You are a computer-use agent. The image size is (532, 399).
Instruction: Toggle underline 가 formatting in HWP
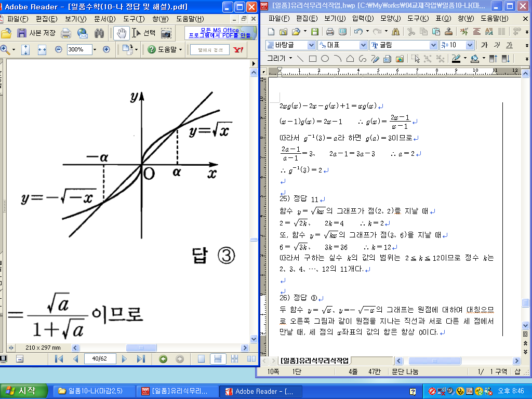509,45
